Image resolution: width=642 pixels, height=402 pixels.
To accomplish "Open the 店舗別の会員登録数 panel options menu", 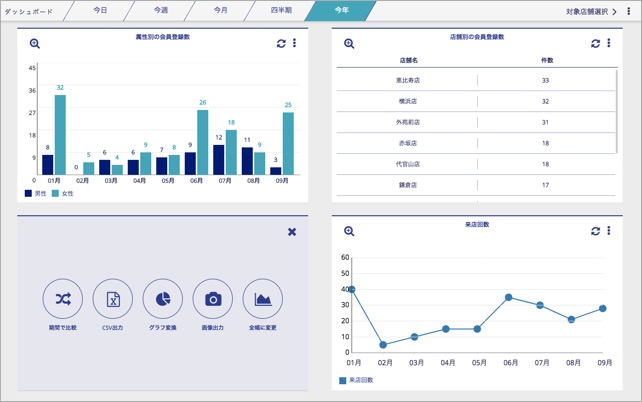I will point(609,43).
